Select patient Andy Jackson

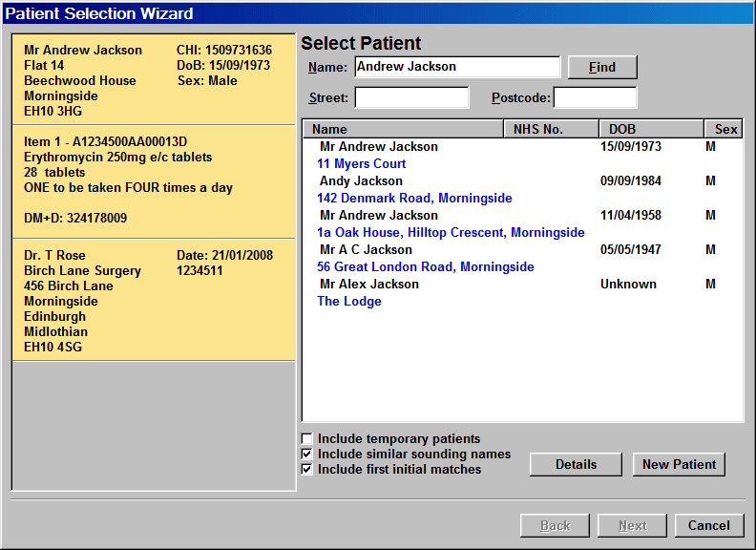(361, 181)
